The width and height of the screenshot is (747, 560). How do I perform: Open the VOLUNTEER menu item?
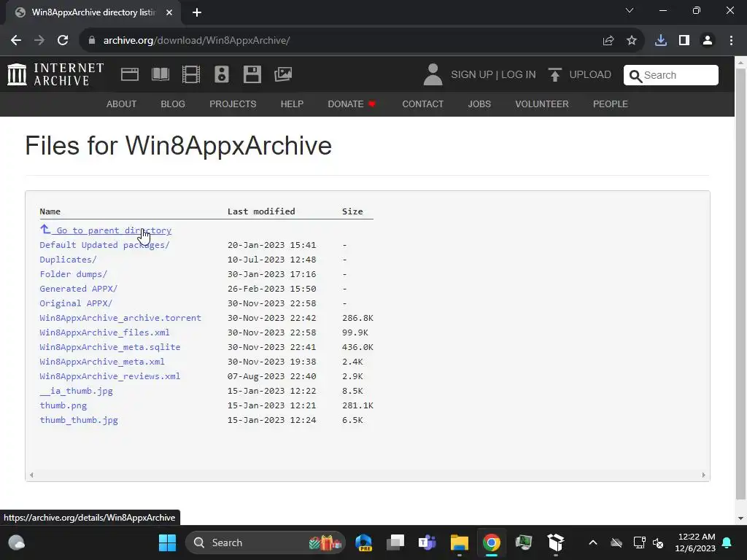tap(542, 104)
